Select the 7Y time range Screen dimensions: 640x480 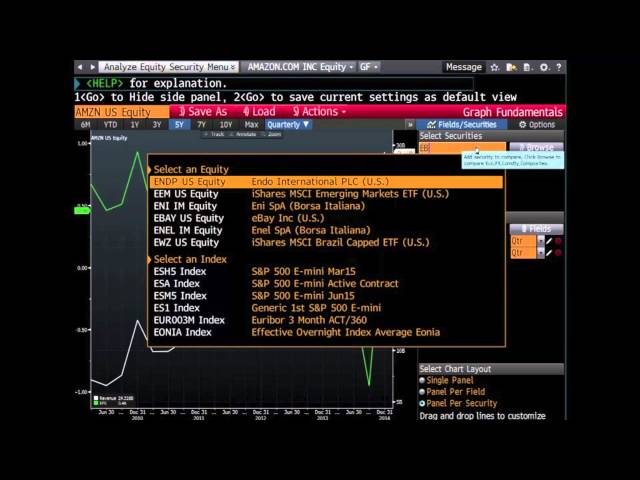click(202, 124)
